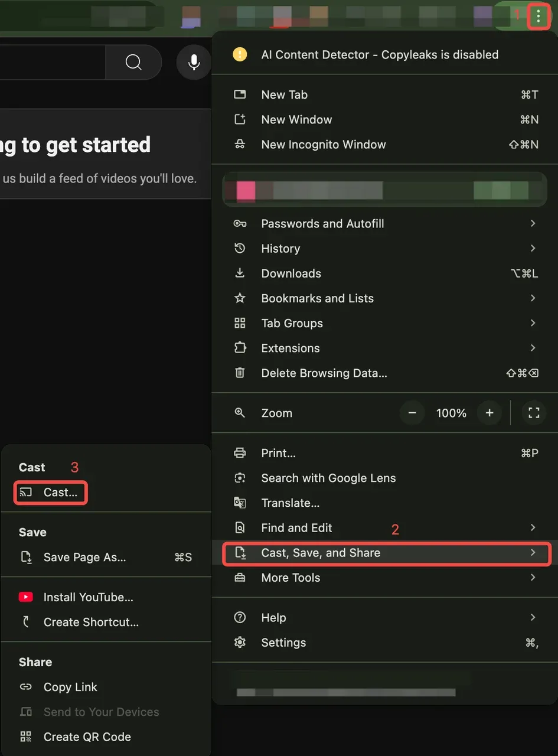This screenshot has height=756, width=558.
Task: Click the Copy Link chain icon
Action: pyautogui.click(x=26, y=687)
